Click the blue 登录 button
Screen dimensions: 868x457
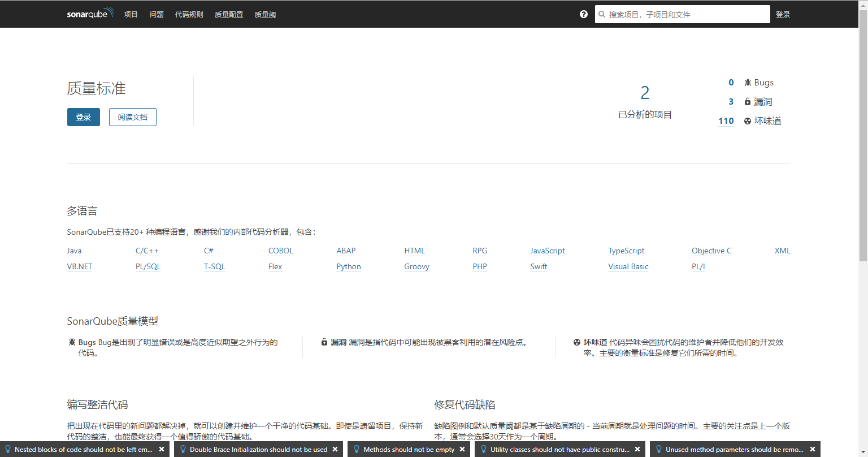[x=84, y=117]
